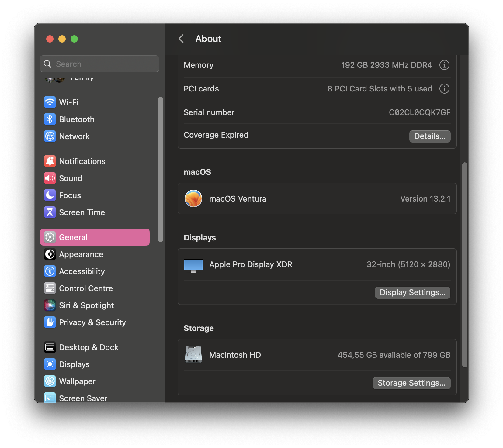The height and width of the screenshot is (448, 503).
Task: Click the macOS Ventura logo icon
Action: tap(193, 198)
